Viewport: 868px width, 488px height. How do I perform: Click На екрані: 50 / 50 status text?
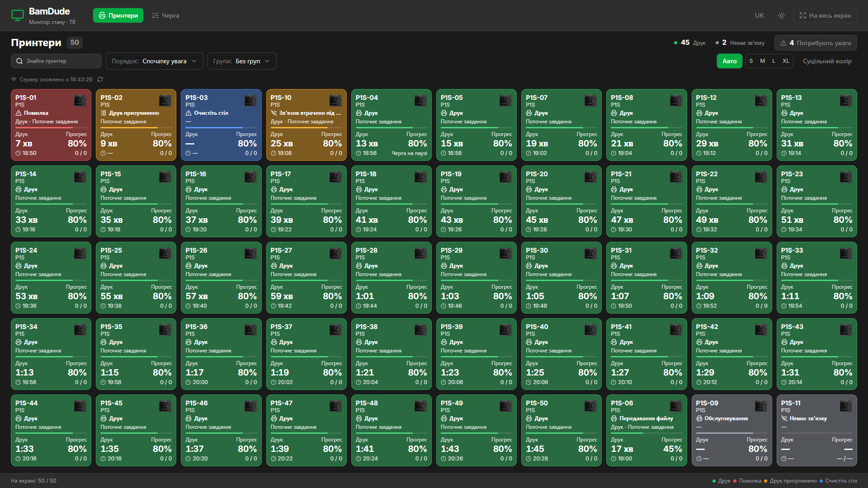[x=33, y=481]
